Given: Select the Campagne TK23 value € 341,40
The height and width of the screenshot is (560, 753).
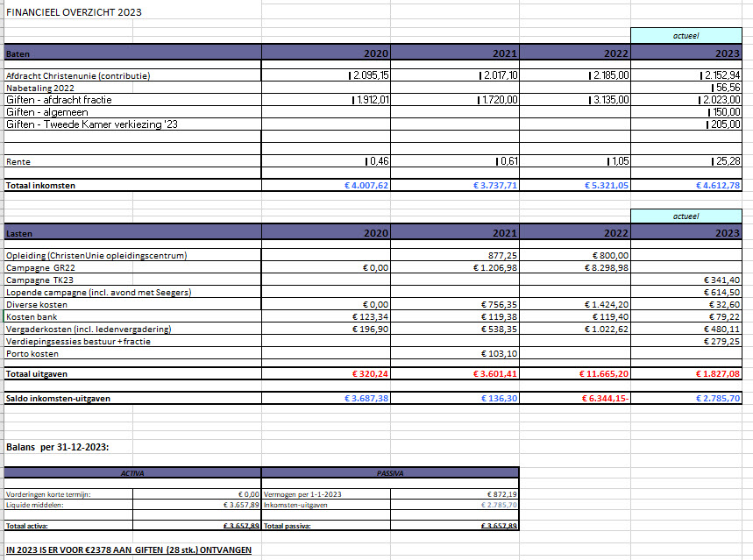Looking at the screenshot, I should 721,280.
